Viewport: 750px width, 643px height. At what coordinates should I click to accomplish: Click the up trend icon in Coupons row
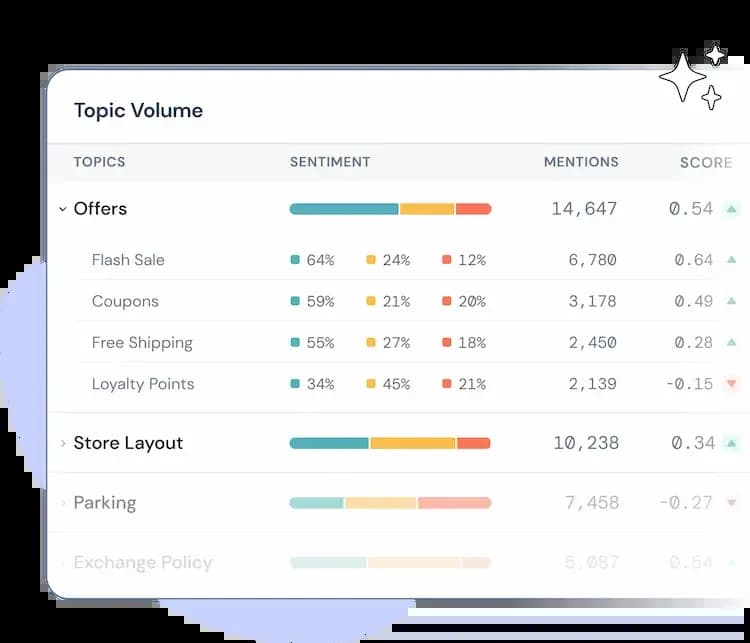pos(732,301)
